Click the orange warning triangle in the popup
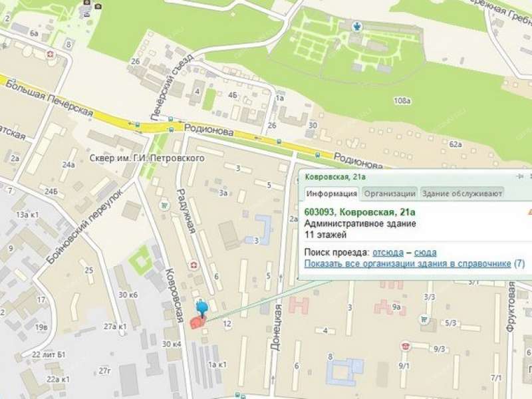Image resolution: width=532 pixels, height=399 pixels. coord(529,212)
